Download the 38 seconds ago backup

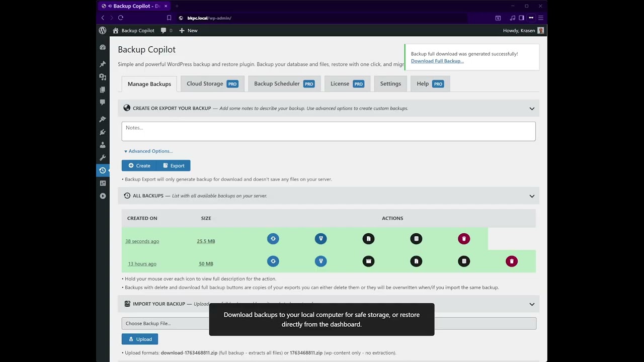(320, 239)
